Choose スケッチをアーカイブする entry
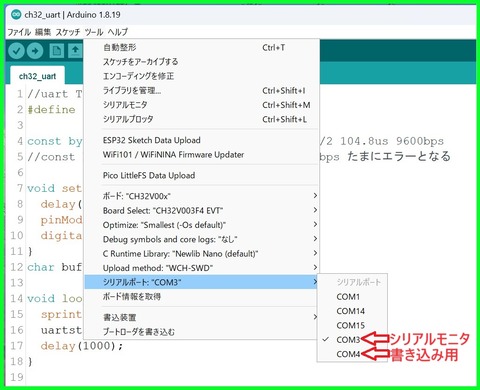480x390 pixels. click(201, 62)
